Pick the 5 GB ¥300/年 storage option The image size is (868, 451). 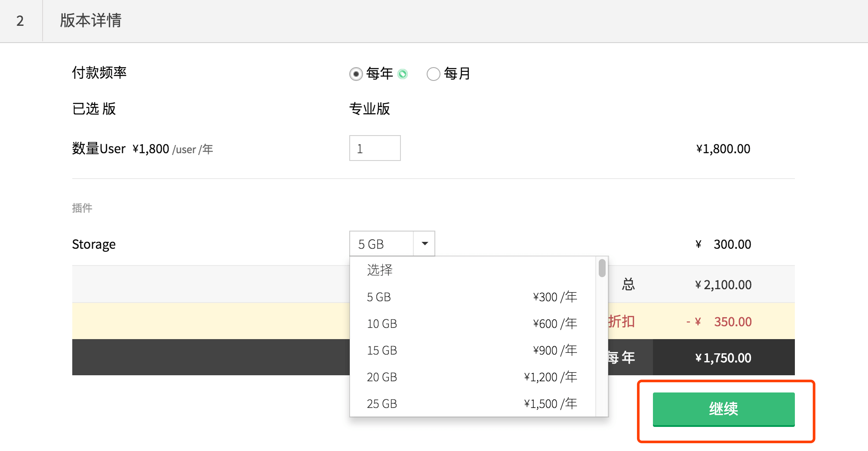pyautogui.click(x=471, y=297)
